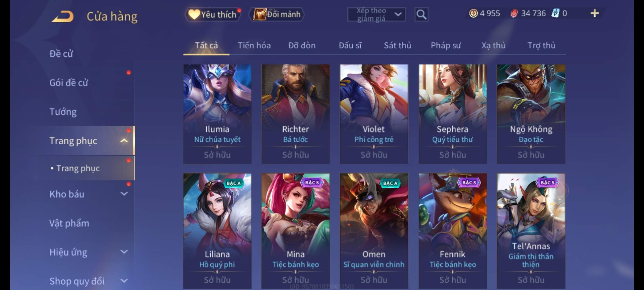
Task: Go to Tướng in sidebar
Action: pyautogui.click(x=63, y=112)
